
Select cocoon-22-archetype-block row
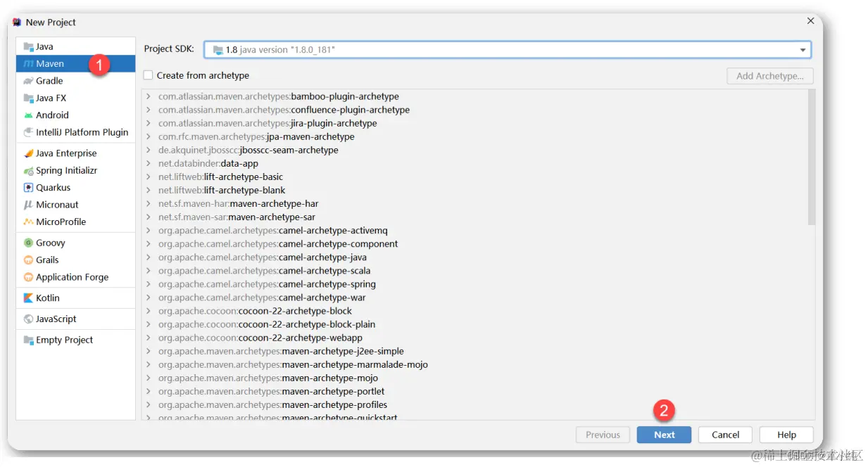pyautogui.click(x=474, y=311)
